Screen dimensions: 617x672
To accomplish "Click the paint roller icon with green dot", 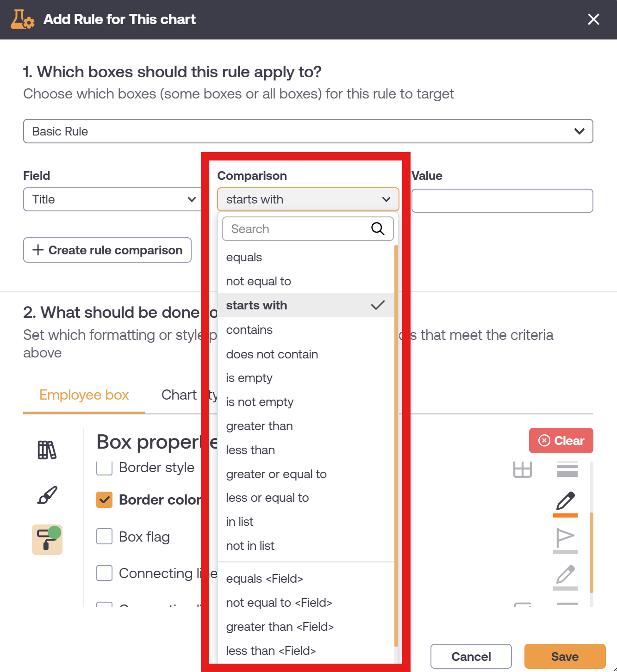I will tap(47, 540).
